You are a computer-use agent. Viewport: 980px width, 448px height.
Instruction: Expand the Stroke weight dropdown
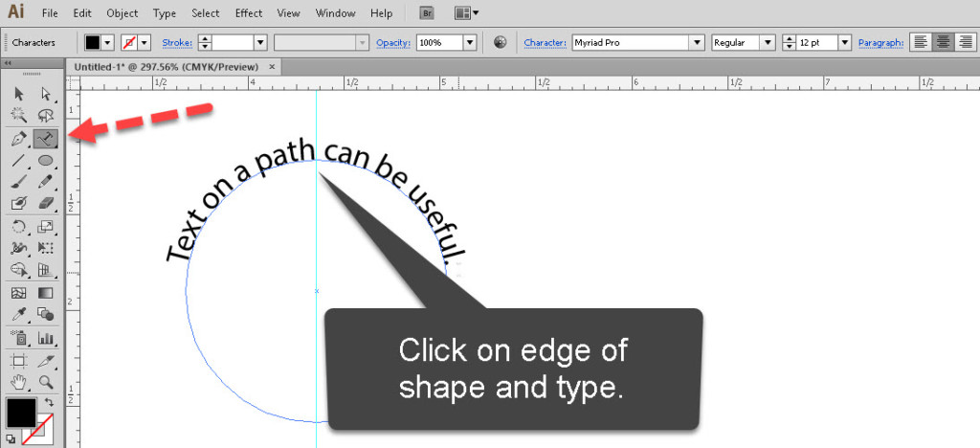point(260,42)
